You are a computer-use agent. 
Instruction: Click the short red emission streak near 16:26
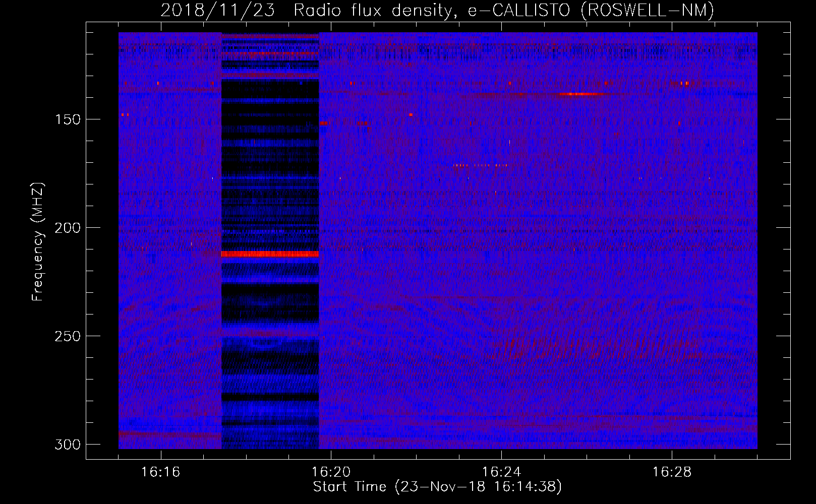pyautogui.click(x=578, y=94)
